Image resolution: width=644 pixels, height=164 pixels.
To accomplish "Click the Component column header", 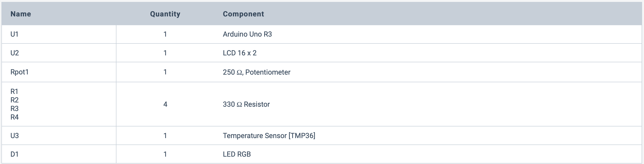I will pos(243,14).
